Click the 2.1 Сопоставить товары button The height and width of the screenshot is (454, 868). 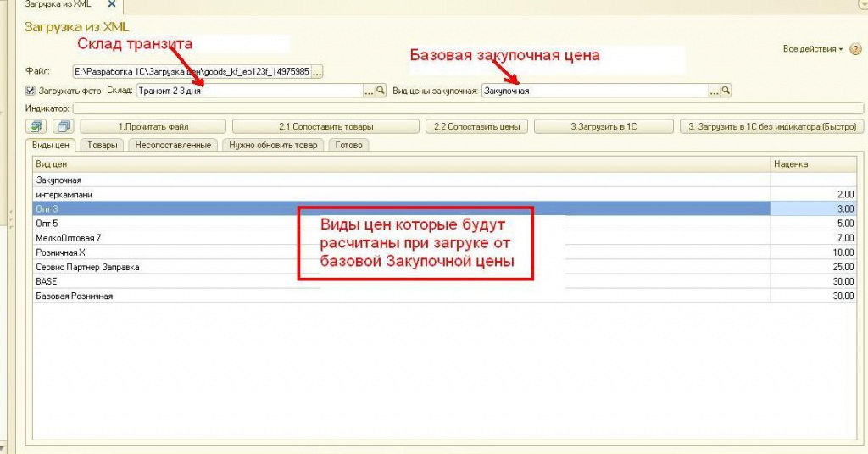pos(325,127)
